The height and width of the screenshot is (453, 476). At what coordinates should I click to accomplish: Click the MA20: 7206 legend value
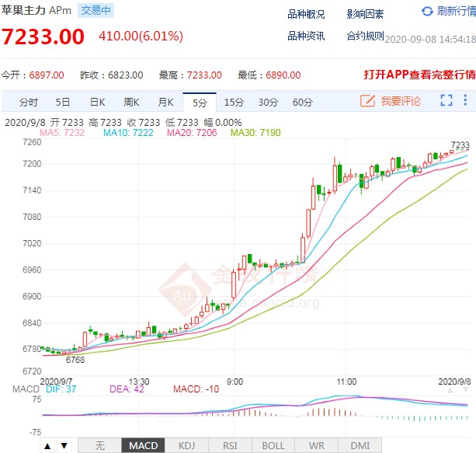192,132
